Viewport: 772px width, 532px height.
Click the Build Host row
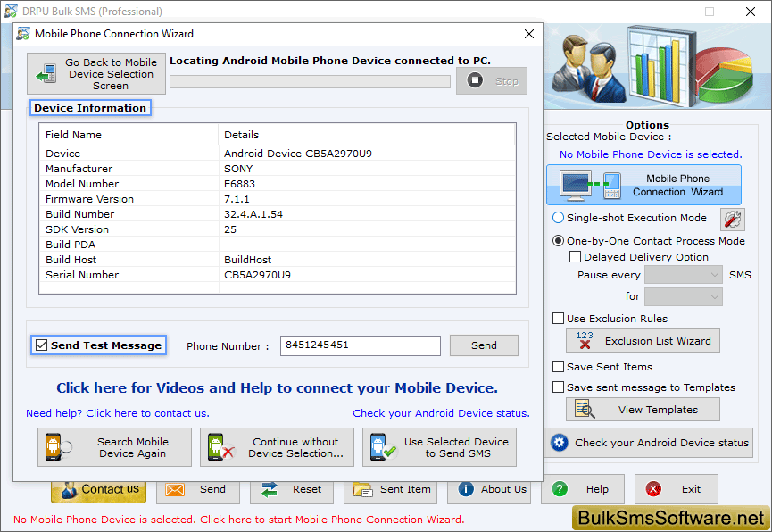pyautogui.click(x=278, y=260)
